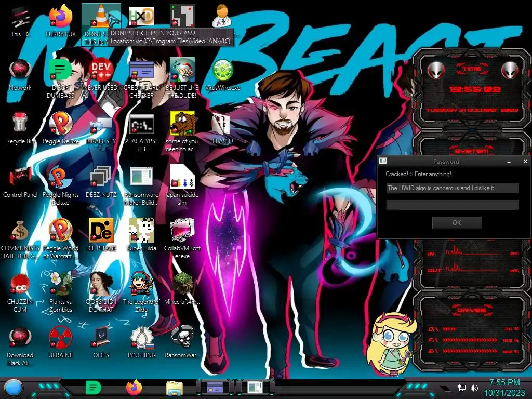This screenshot has width=532, height=399.
Task: Launch Peggle World of Warcraft shortcut
Action: pos(61,240)
